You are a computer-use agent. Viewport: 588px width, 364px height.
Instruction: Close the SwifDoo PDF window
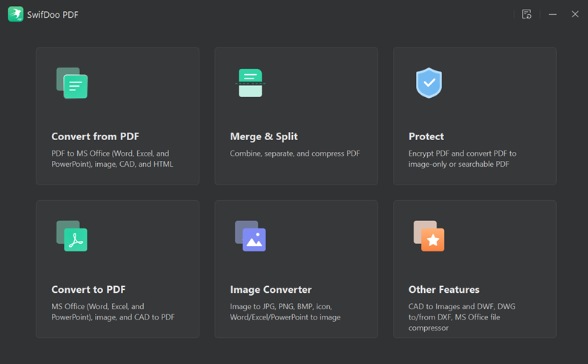coord(575,14)
